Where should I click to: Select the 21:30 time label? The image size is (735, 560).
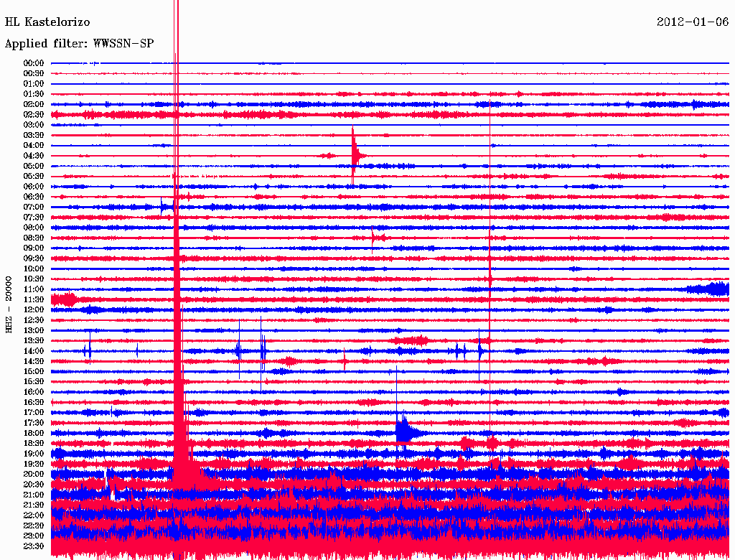point(34,505)
